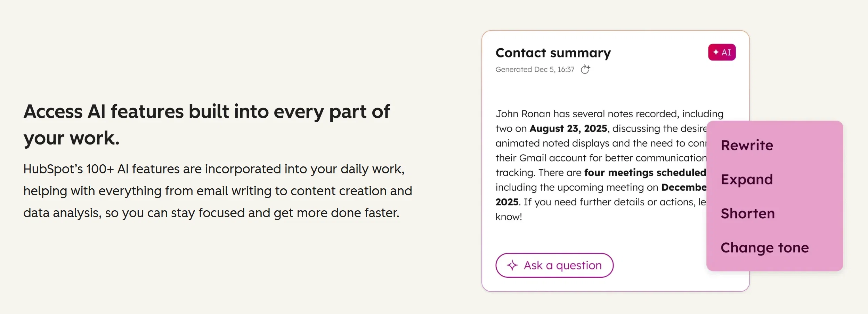Pick Change tone from the menu
Screen dimensions: 868x314
tap(764, 248)
